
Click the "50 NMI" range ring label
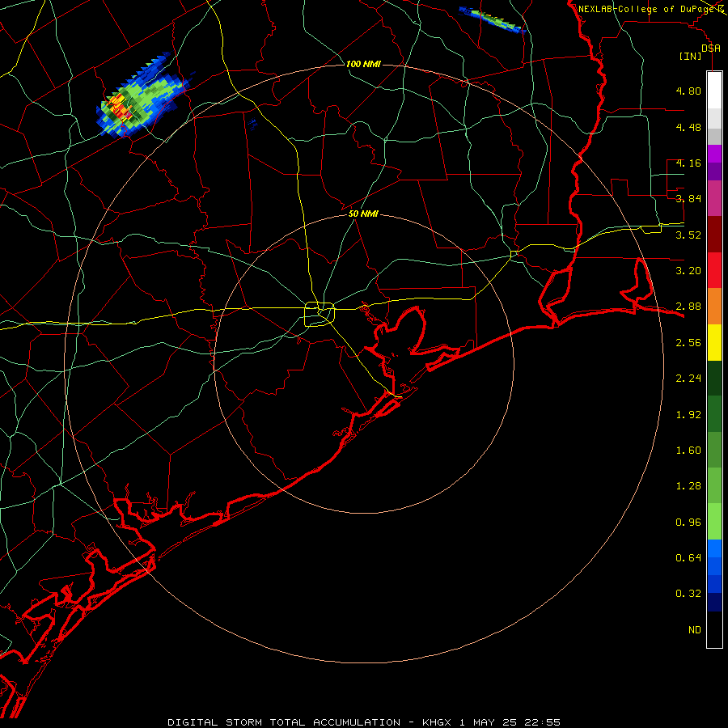[363, 214]
